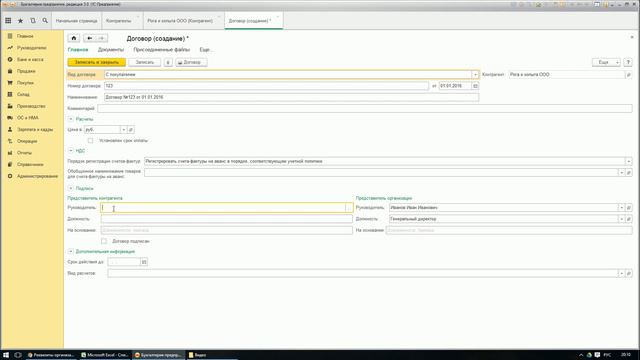Image resolution: width=640 pixels, height=360 pixels.
Task: Click into Наименование field
Action: point(291,98)
